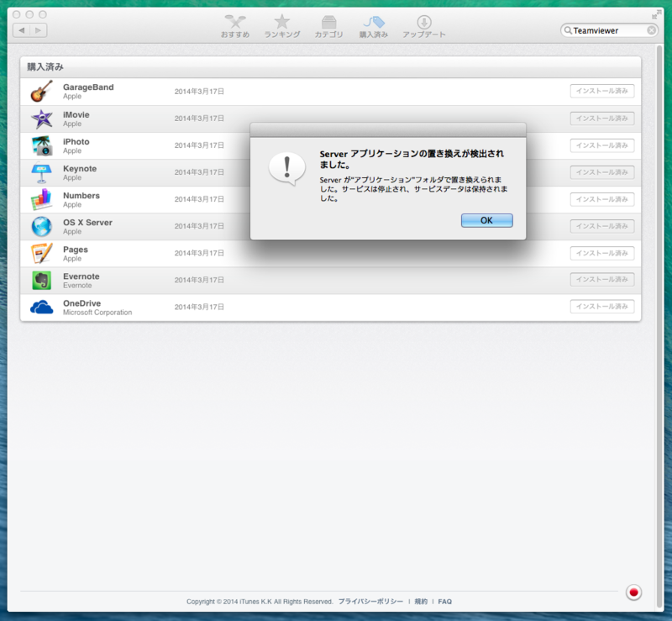Click the Teamviewer search field
The width and height of the screenshot is (672, 621).
pos(608,30)
